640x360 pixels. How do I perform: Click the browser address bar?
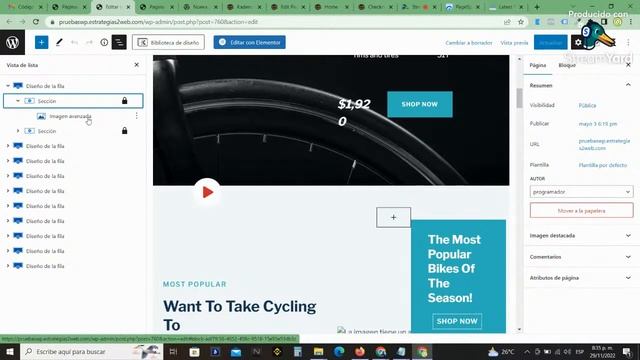[x=278, y=22]
